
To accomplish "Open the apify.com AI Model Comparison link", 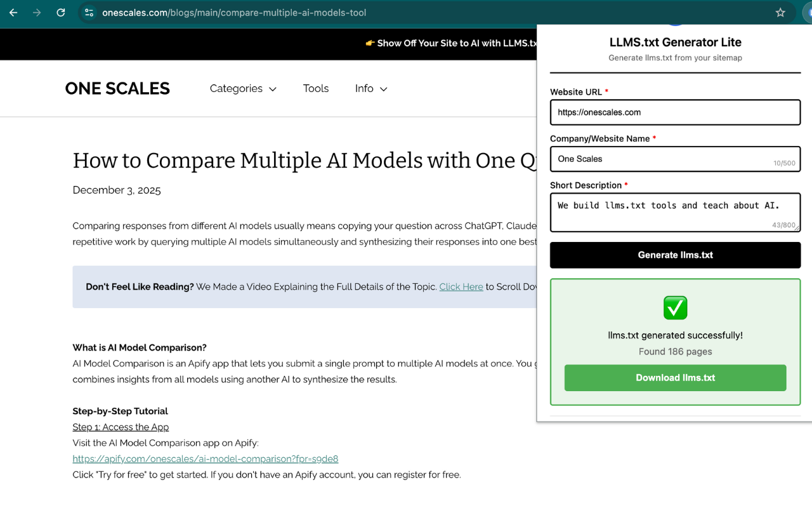I will (206, 458).
